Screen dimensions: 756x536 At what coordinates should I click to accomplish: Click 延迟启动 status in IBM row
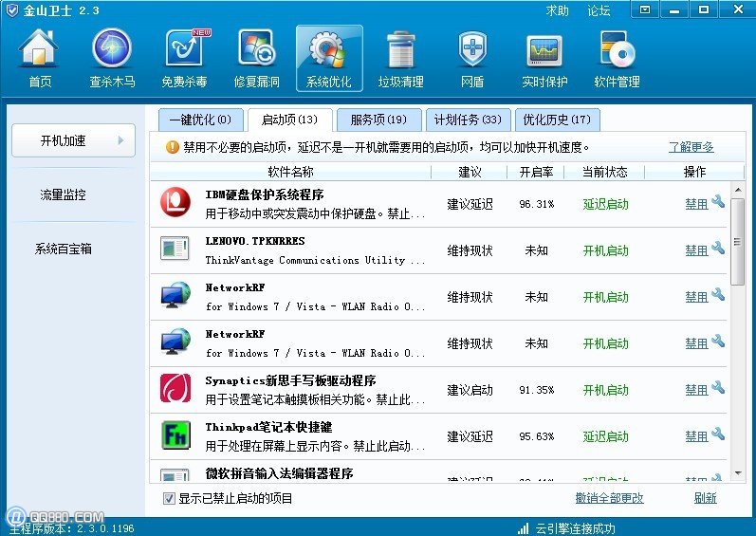point(605,204)
